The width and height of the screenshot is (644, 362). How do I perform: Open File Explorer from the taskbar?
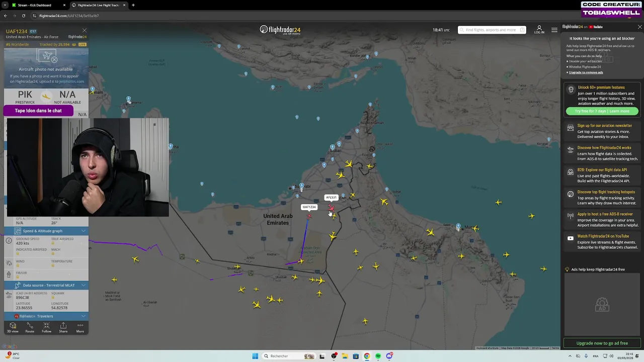[x=345, y=356]
